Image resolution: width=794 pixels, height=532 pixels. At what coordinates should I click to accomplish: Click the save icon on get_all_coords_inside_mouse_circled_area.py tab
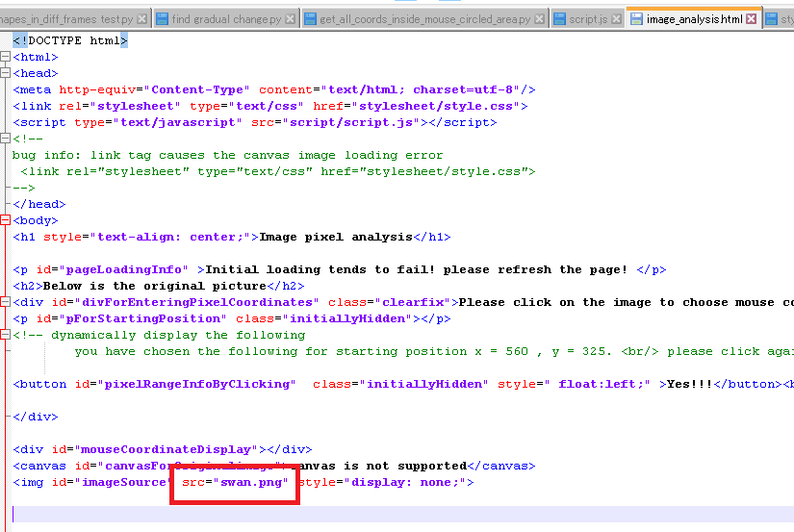(310, 19)
